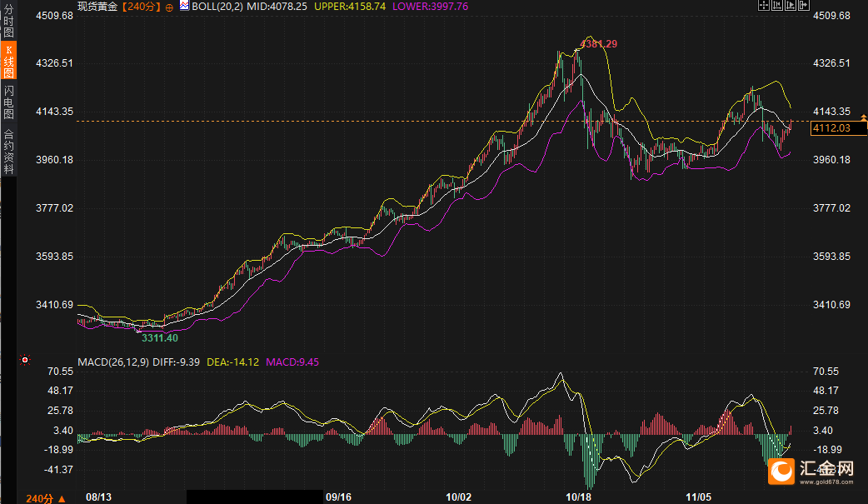This screenshot has width=868, height=504.
Task: Click the 现货黄金 instrument title
Action: click(x=97, y=7)
